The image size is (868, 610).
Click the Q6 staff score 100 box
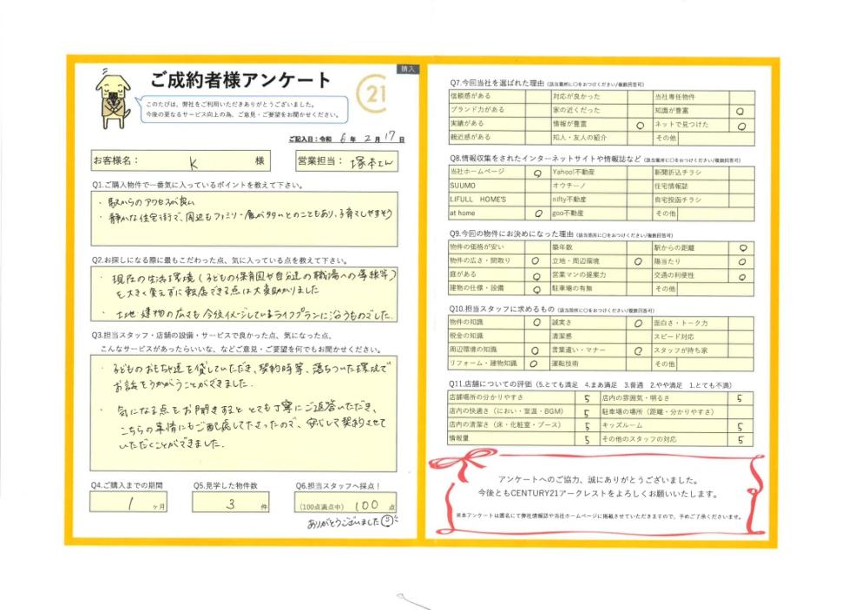click(345, 503)
